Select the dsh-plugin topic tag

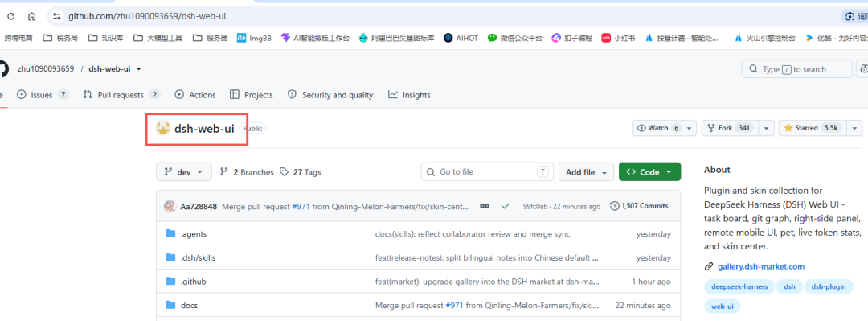pos(829,286)
